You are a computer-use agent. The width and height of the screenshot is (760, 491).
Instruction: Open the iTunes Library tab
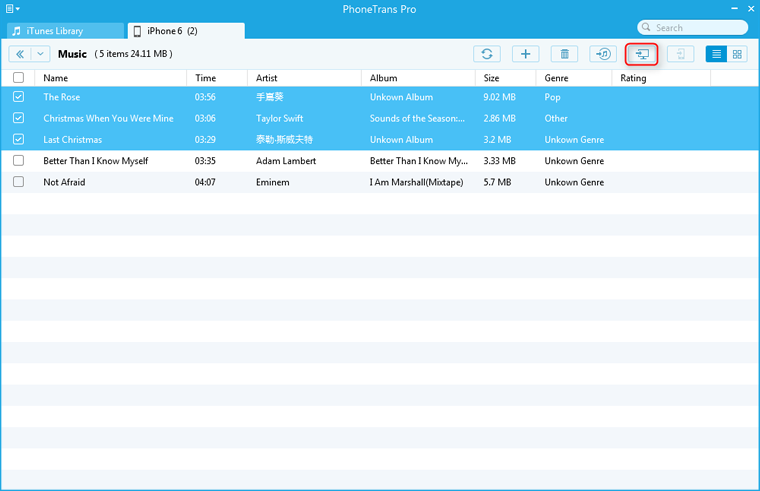coord(62,31)
